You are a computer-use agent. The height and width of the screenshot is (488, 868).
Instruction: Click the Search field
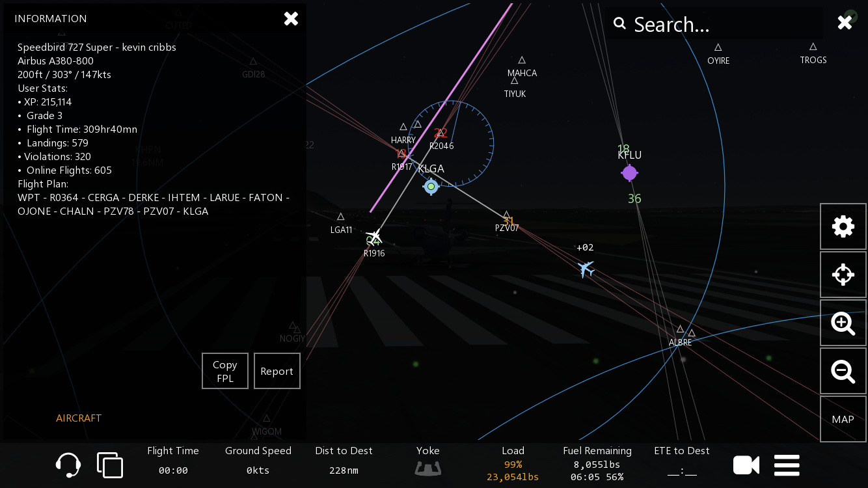714,24
